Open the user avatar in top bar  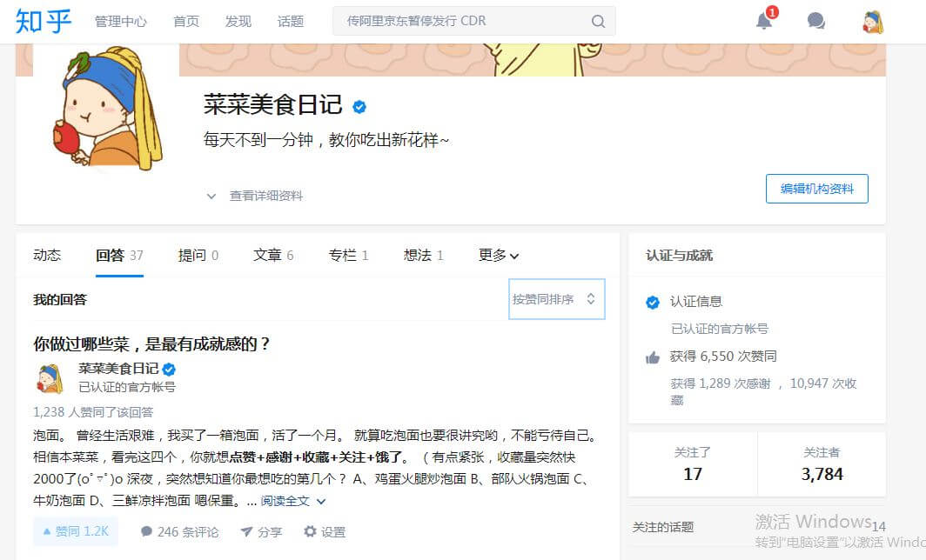872,22
